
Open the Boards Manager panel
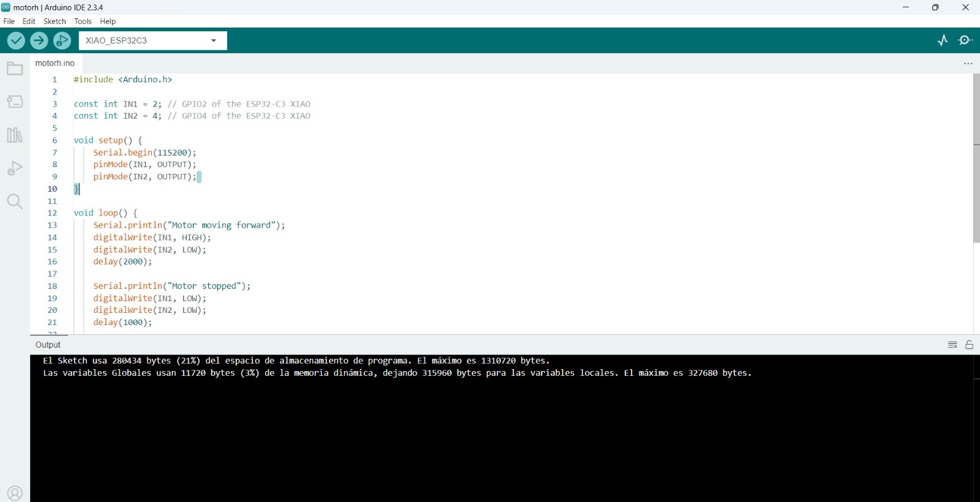[15, 102]
